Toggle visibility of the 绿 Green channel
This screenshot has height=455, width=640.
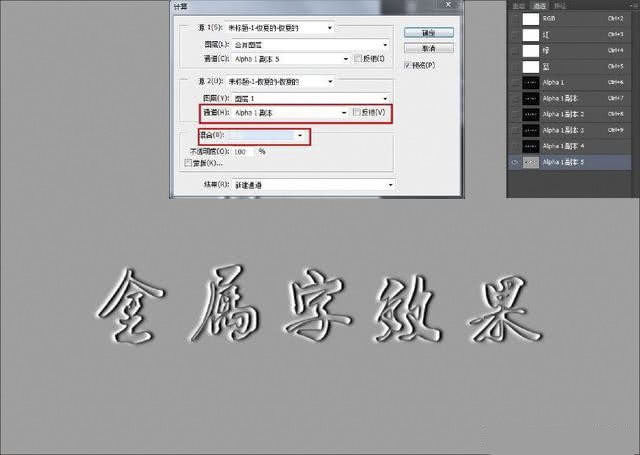tap(515, 51)
